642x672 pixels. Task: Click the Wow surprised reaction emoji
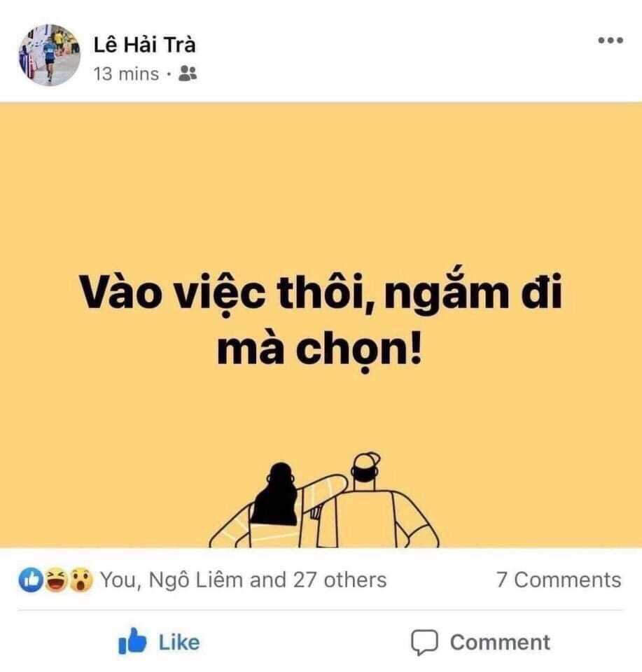click(x=81, y=580)
